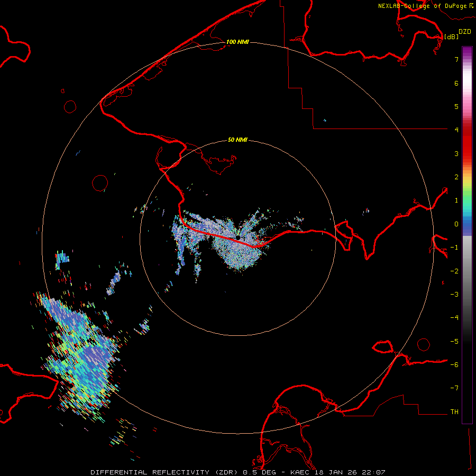Click the -7 tick on the color scale
This screenshot has width=476, height=476.
(454, 388)
